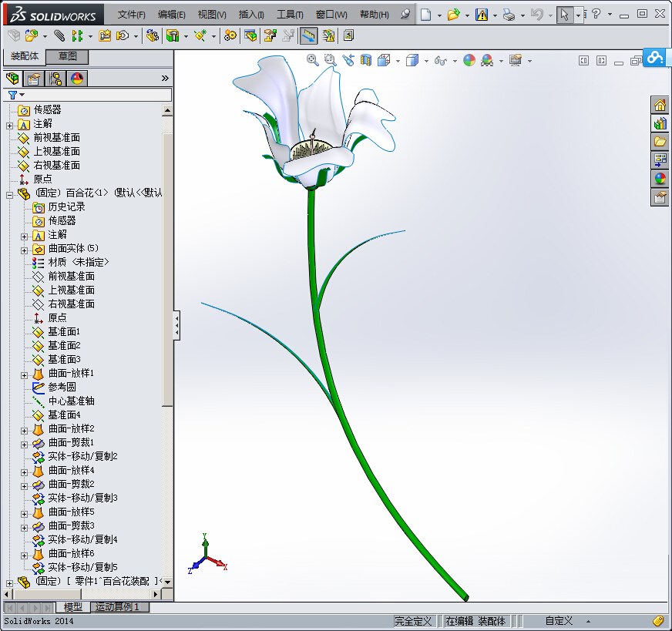672x631 pixels.
Task: Activate the Section View tool
Action: [x=366, y=60]
